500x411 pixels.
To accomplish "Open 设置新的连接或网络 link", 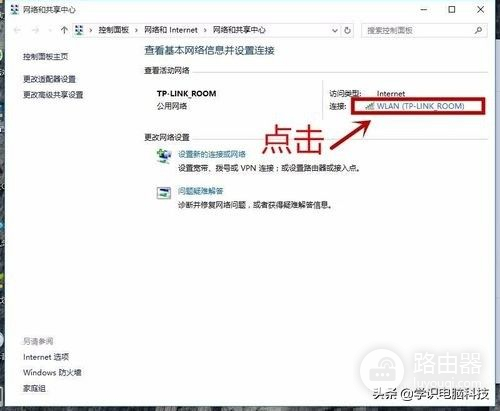I will pos(212,154).
